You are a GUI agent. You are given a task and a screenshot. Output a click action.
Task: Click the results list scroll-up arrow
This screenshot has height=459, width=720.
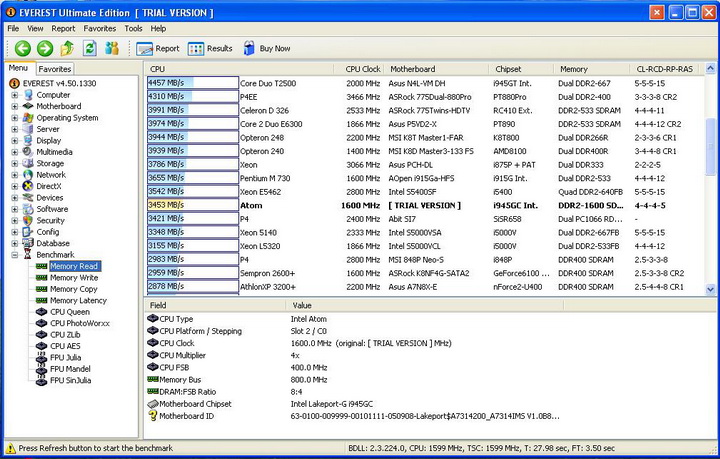click(710, 69)
